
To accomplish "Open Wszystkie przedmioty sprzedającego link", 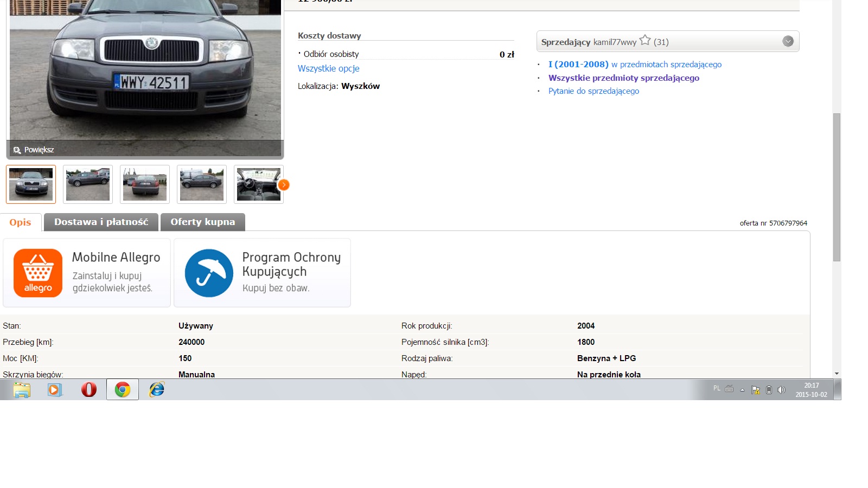I will [623, 78].
